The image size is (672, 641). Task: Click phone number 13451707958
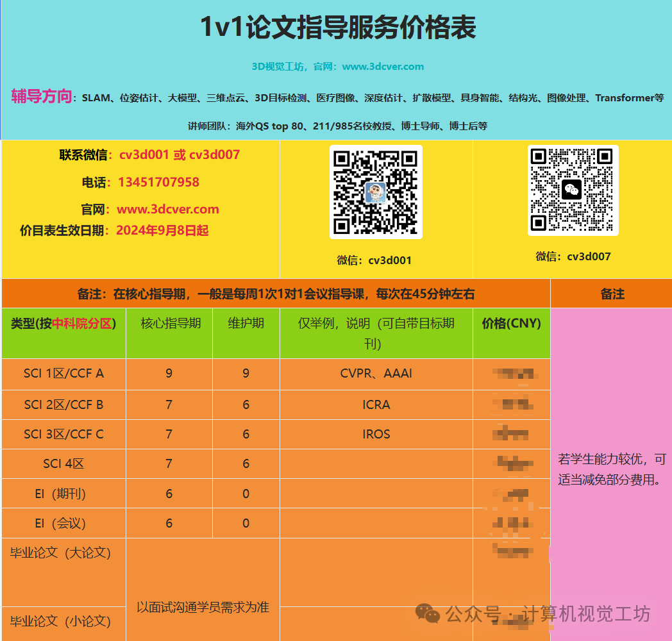[158, 182]
